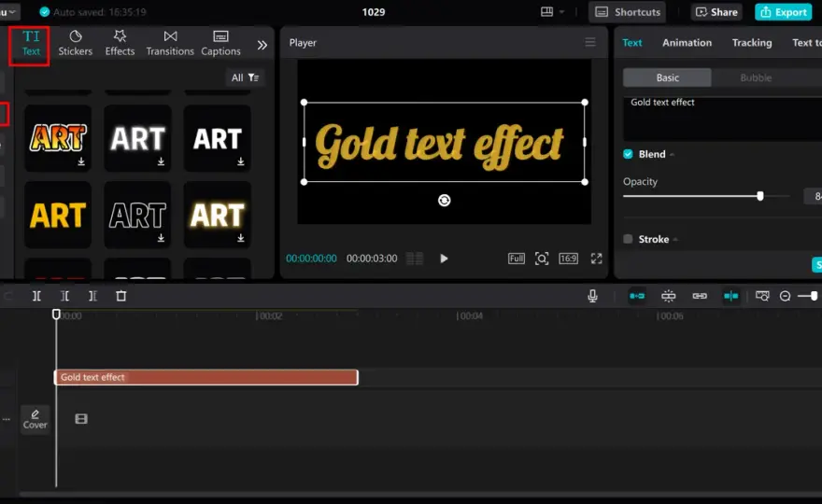Image resolution: width=822 pixels, height=504 pixels.
Task: Toggle auto snapping
Action: point(669,296)
